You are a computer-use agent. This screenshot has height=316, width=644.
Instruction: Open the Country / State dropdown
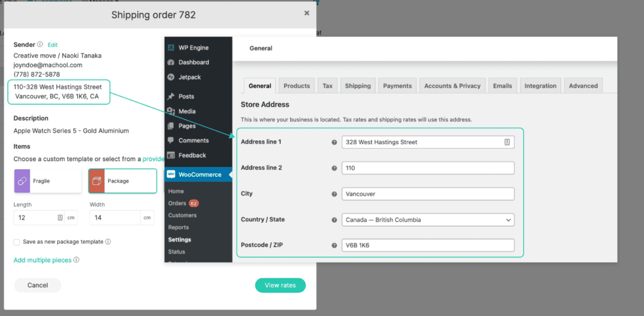click(428, 220)
